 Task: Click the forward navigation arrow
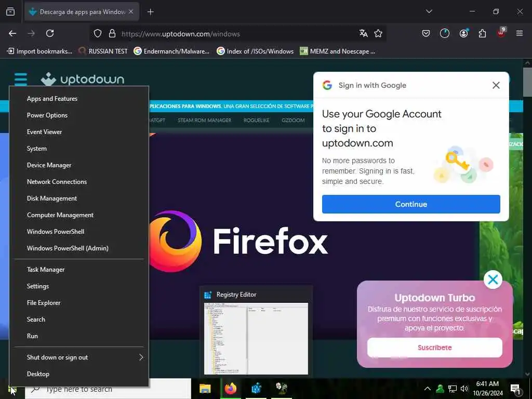pos(31,33)
